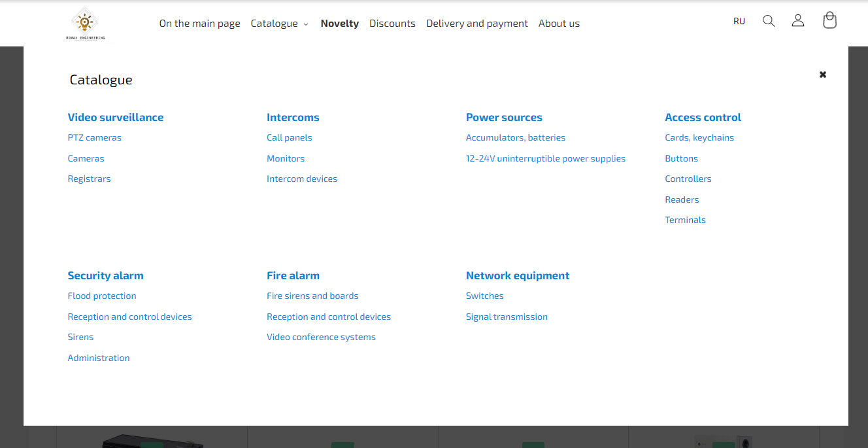This screenshot has height=448, width=868.
Task: Select Cards, keychains under Access control
Action: [x=699, y=138]
